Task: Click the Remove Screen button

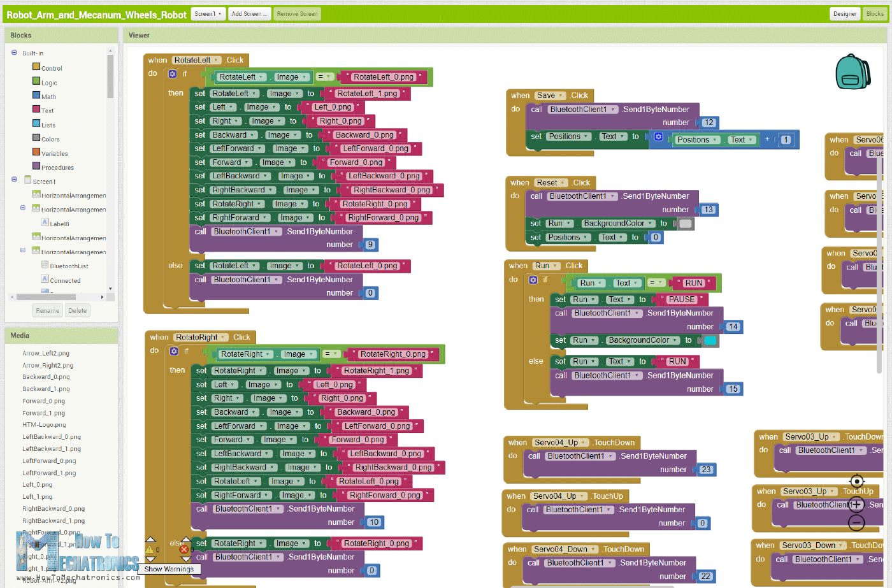Action: [297, 13]
